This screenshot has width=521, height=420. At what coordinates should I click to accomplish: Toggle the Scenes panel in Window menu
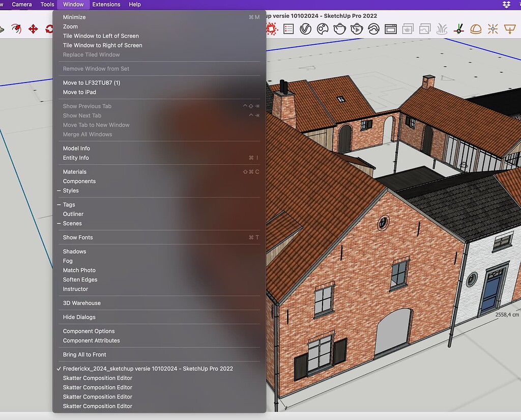click(x=72, y=223)
